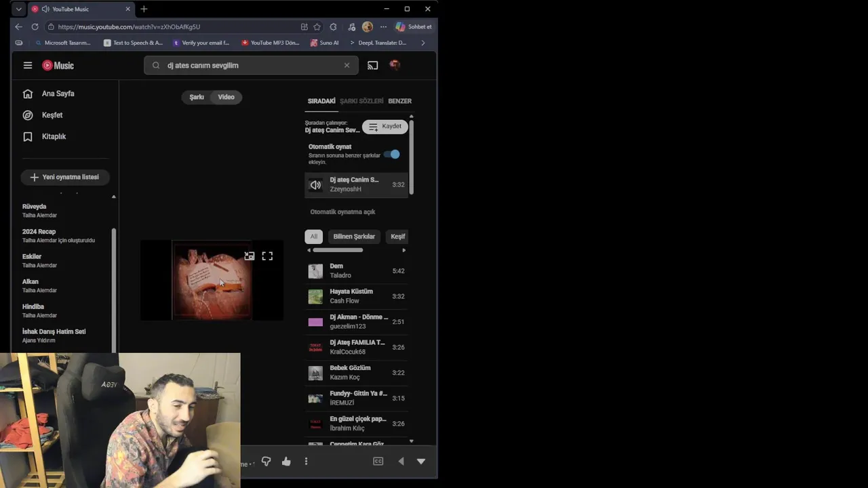Click the cast to device icon
This screenshot has width=868, height=488.
372,65
